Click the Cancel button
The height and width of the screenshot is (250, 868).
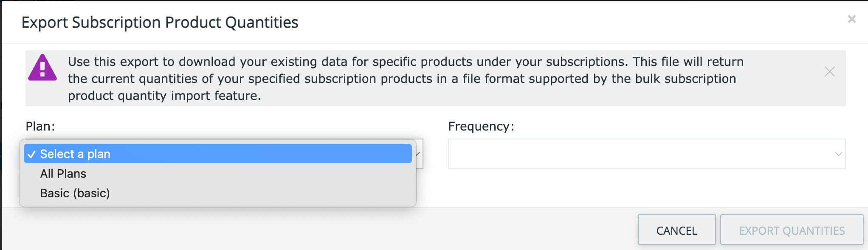pos(676,230)
